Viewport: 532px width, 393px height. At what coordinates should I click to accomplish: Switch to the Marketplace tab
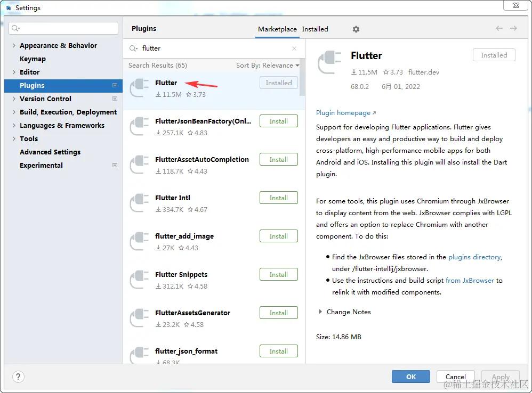tap(277, 29)
